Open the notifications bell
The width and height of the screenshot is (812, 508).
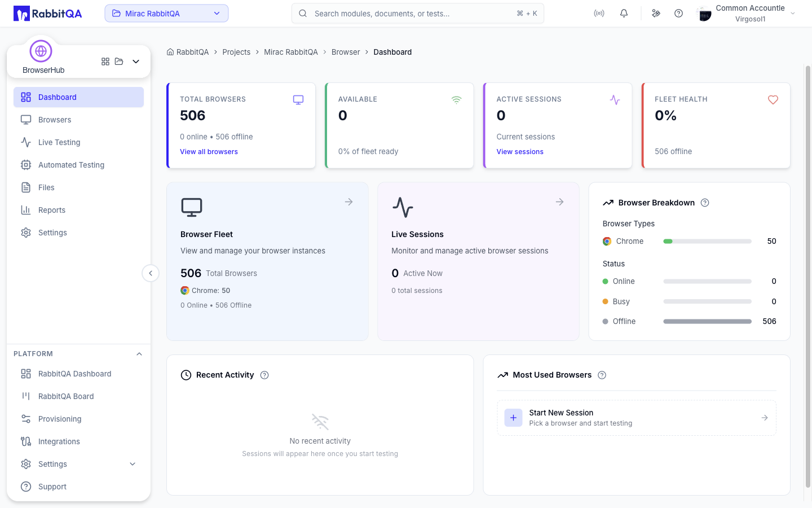[624, 14]
